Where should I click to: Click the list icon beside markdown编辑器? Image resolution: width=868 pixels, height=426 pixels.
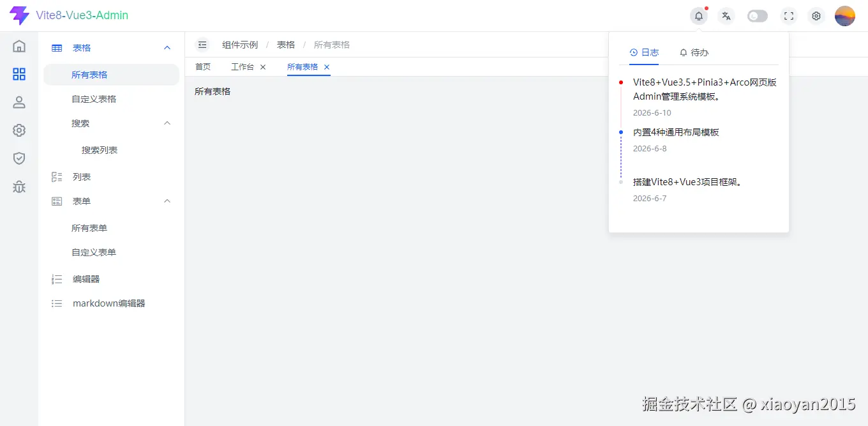pos(57,303)
